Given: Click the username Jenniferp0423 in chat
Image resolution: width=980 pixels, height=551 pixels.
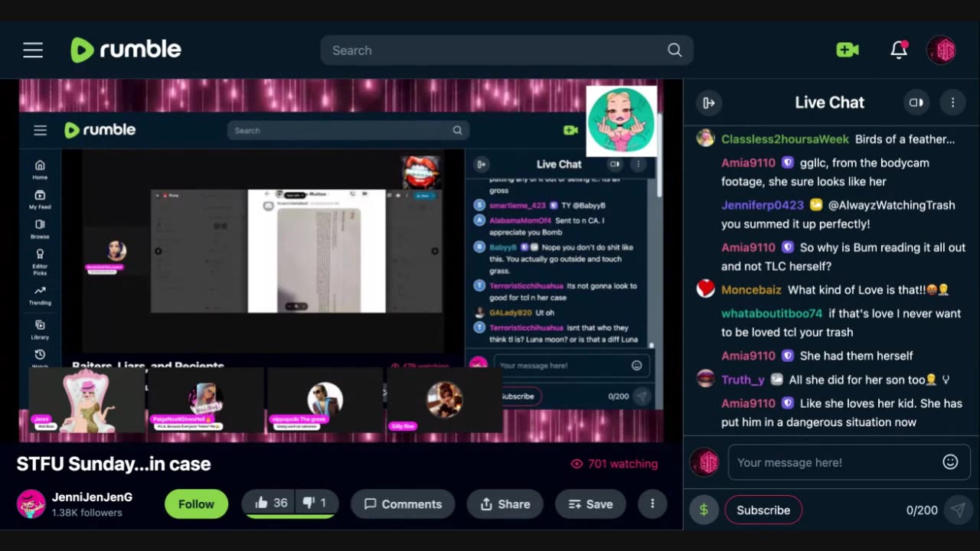Looking at the screenshot, I should point(763,205).
